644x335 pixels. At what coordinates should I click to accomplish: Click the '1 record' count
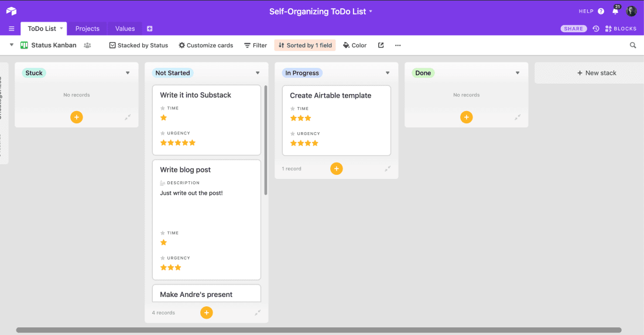pyautogui.click(x=292, y=168)
